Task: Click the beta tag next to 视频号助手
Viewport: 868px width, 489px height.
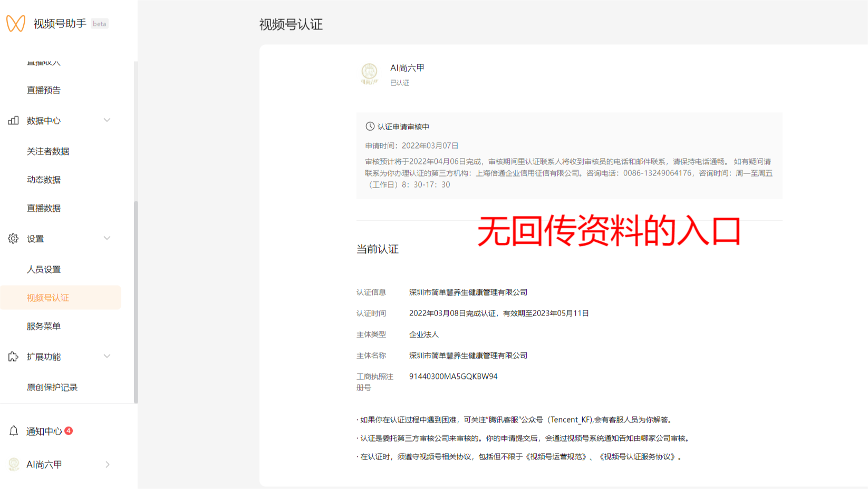Action: 100,24
